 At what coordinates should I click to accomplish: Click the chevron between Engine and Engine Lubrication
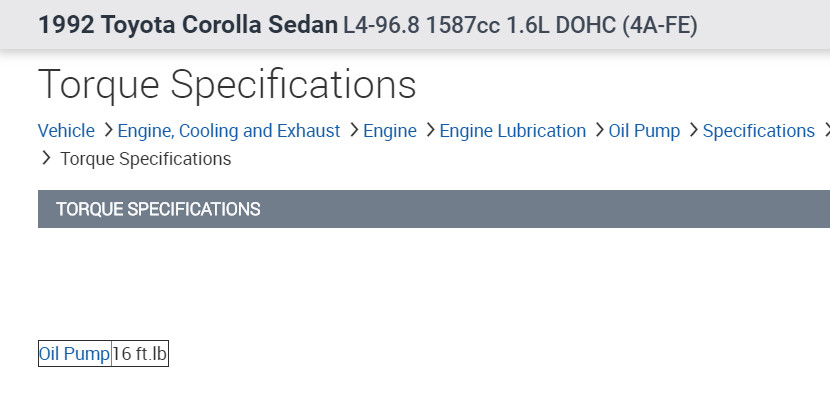point(429,130)
